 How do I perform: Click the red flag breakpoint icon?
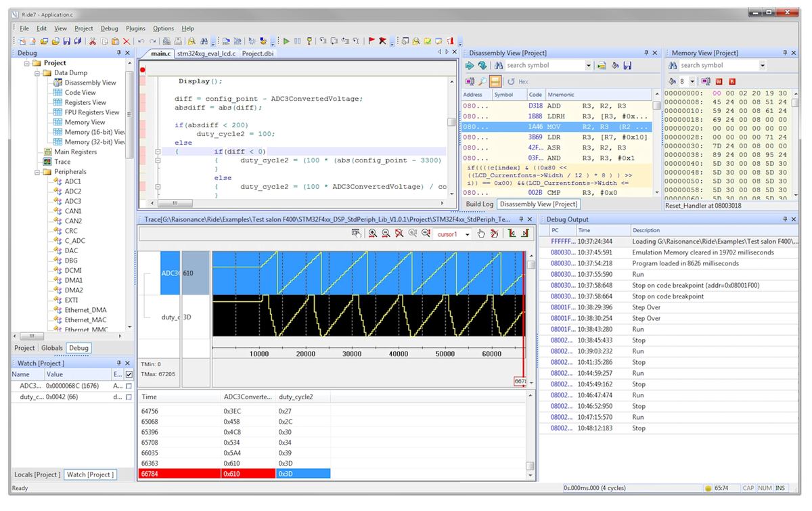click(371, 41)
